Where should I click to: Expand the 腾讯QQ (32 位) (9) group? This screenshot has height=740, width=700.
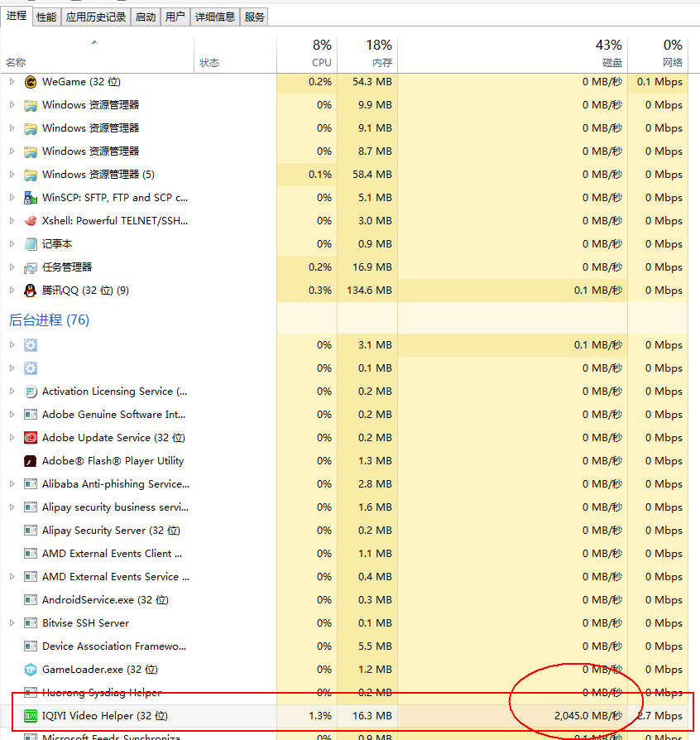pos(12,290)
